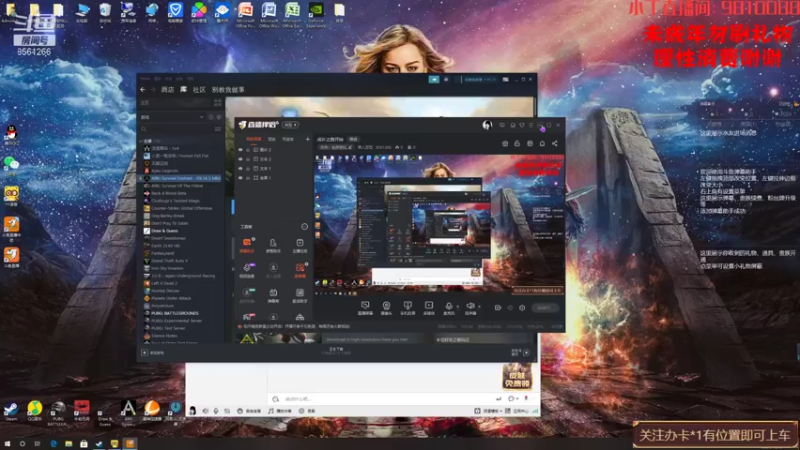Toggle the lock on the 图片 2 layer

(248, 150)
